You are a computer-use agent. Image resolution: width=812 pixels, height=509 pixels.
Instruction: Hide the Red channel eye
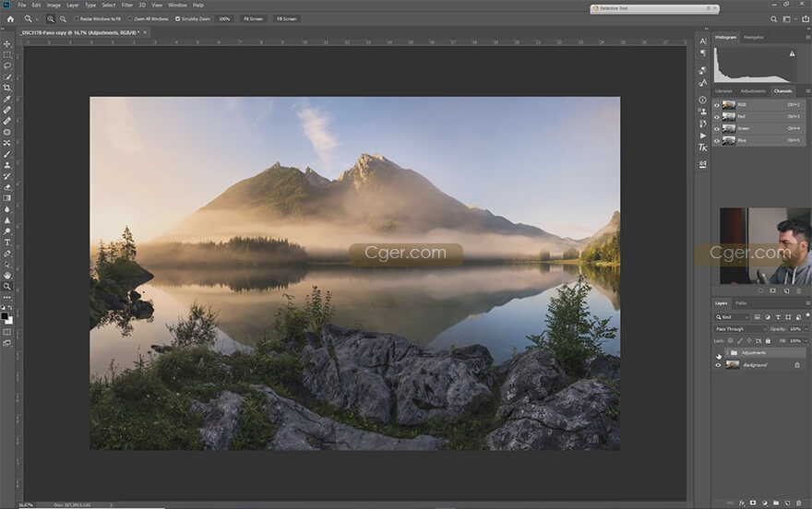[x=717, y=117]
